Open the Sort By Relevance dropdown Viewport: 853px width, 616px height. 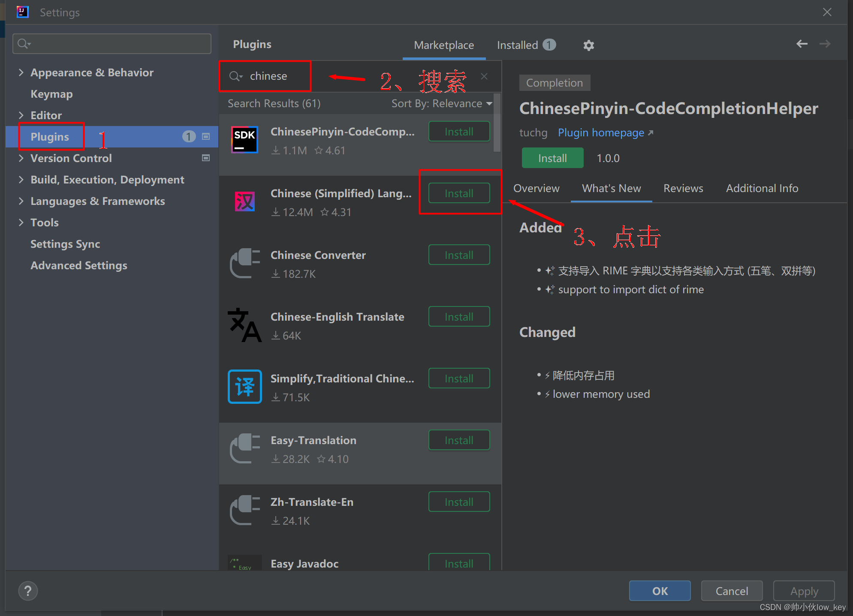(442, 104)
